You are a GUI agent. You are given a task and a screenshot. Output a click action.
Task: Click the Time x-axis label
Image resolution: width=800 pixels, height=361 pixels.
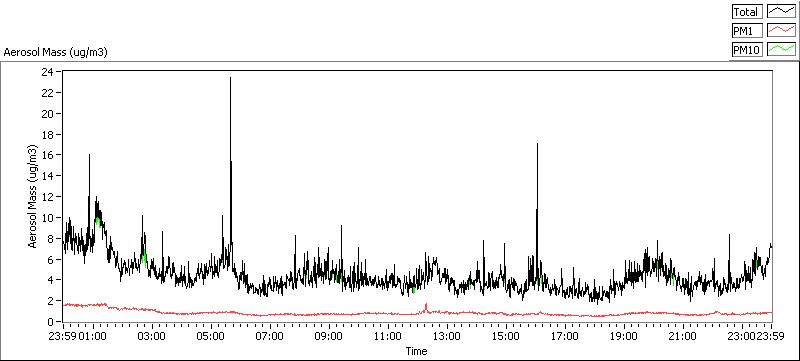[x=416, y=351]
